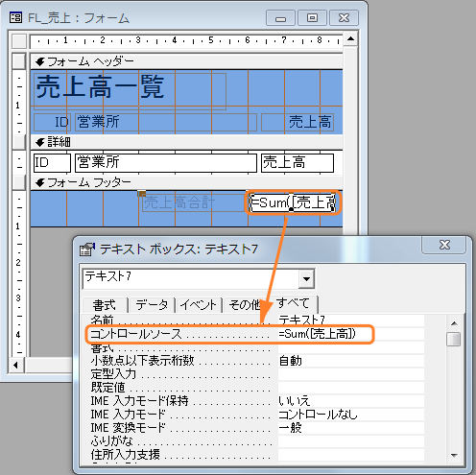Screen dimensions: 476x475
Task: Click the form header section selector box
Action: pyautogui.click(x=19, y=61)
